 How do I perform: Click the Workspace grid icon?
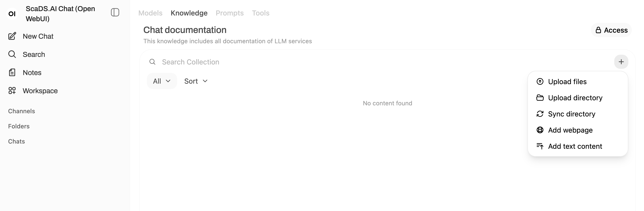point(12,91)
